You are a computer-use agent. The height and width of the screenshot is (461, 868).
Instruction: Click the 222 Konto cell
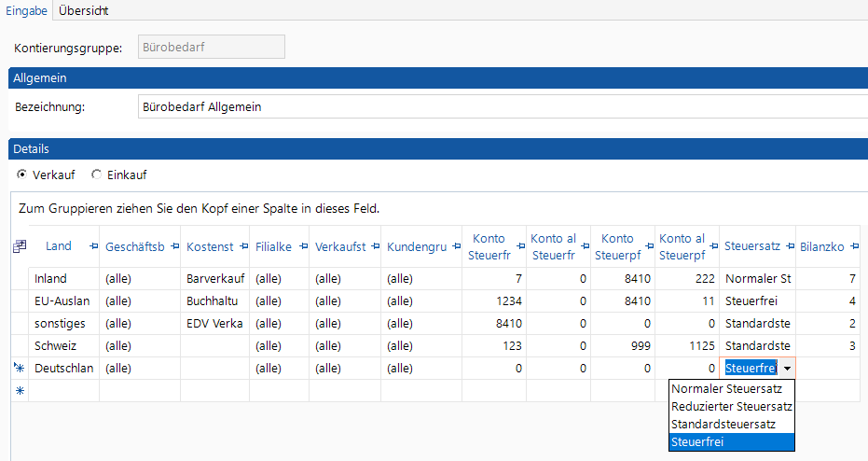tap(687, 279)
